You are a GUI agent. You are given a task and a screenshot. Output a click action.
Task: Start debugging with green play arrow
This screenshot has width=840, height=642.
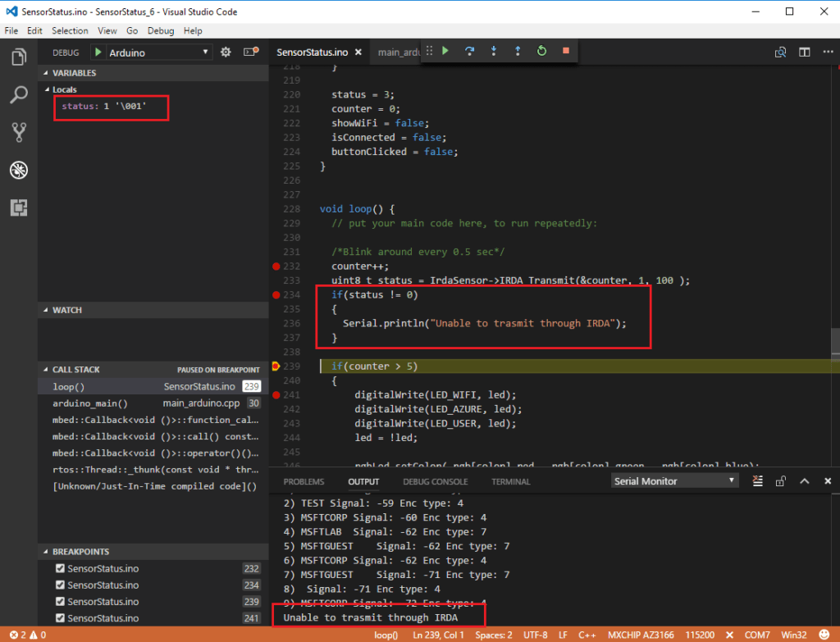pyautogui.click(x=98, y=52)
